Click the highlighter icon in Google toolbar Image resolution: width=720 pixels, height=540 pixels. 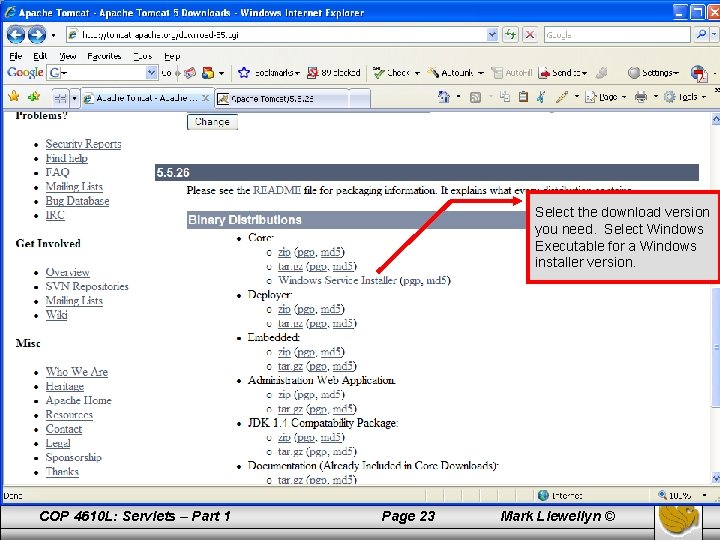(601, 73)
